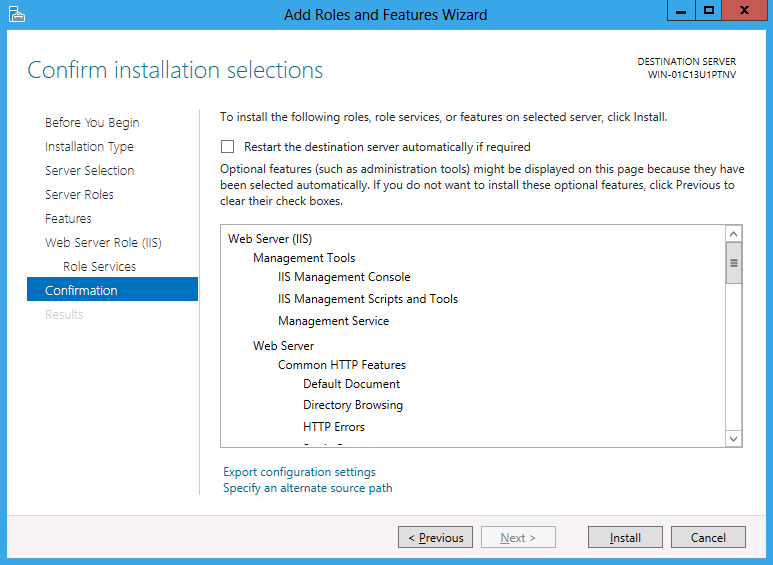Viewport: 773px width, 565px height.
Task: Go to the Features step
Action: point(68,218)
